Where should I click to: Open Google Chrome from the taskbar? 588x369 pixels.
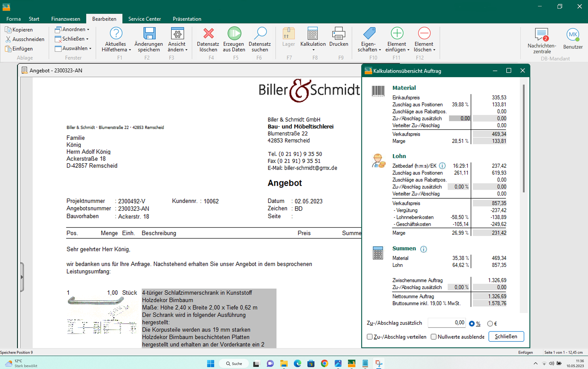(x=324, y=363)
